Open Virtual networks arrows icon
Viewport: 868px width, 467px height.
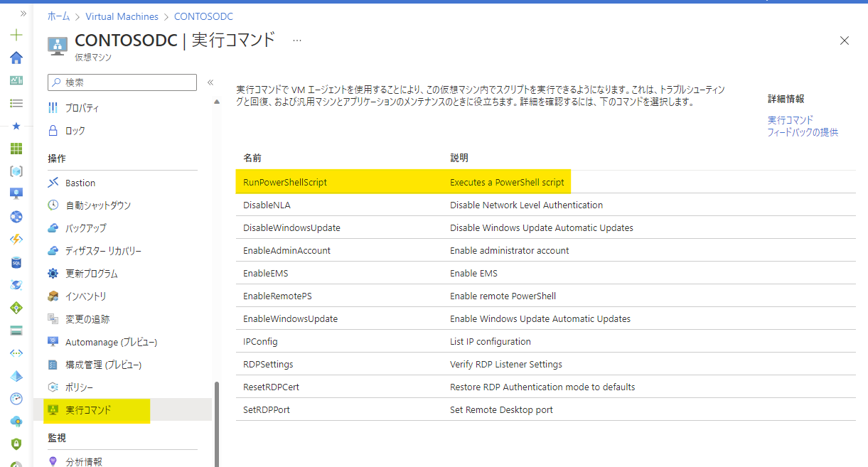16,353
